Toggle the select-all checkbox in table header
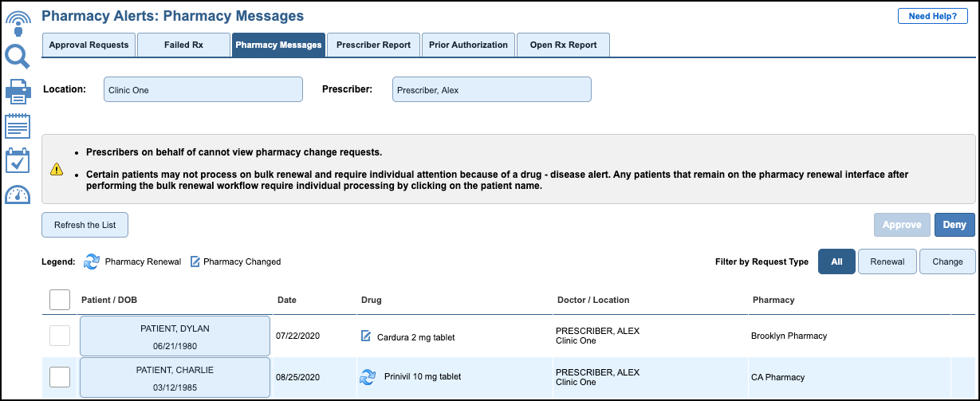Image resolution: width=980 pixels, height=401 pixels. coord(60,300)
